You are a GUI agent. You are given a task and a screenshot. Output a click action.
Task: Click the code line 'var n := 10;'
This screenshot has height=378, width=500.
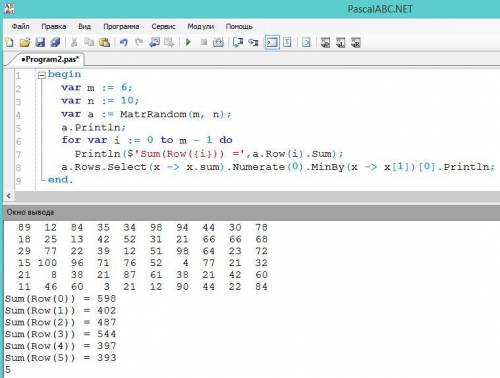100,100
